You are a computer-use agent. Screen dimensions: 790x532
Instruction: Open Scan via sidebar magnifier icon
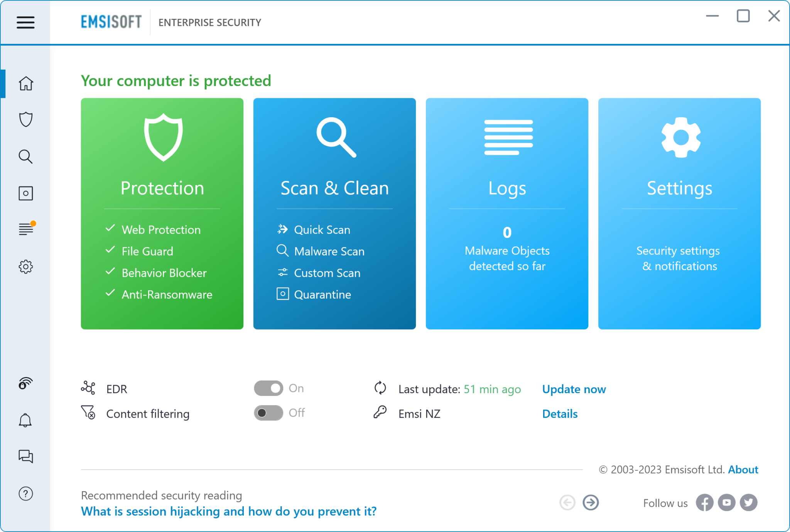pyautogui.click(x=25, y=157)
